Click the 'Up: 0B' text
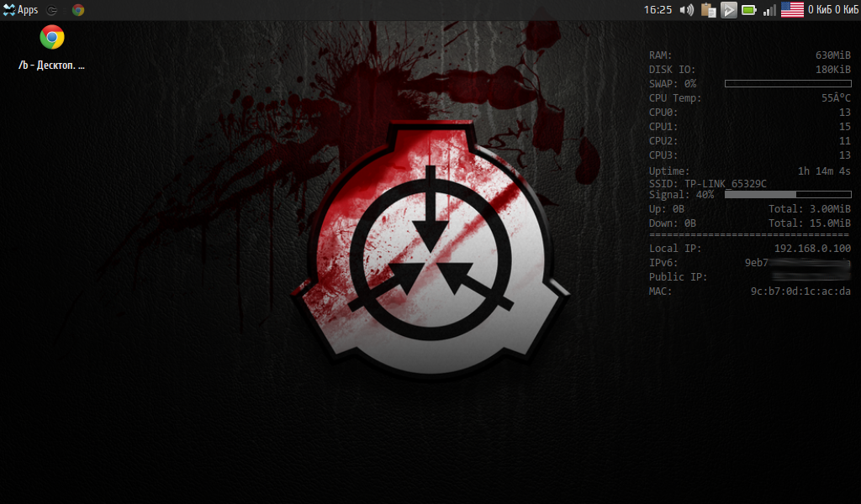 point(666,209)
